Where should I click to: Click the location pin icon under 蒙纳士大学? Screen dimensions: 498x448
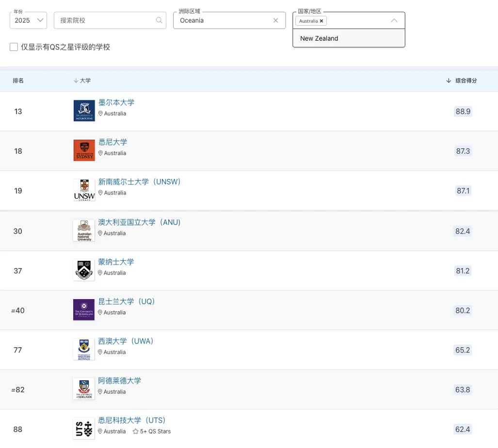click(100, 273)
